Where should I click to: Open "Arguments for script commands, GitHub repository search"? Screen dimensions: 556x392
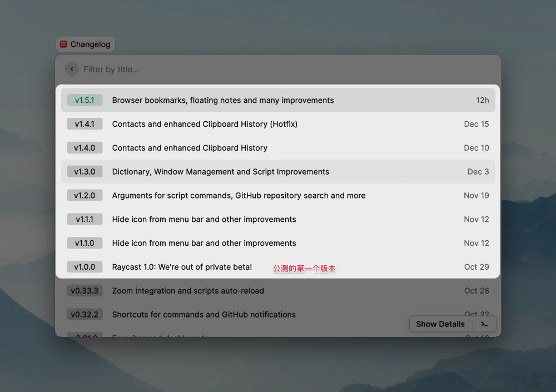coord(239,195)
